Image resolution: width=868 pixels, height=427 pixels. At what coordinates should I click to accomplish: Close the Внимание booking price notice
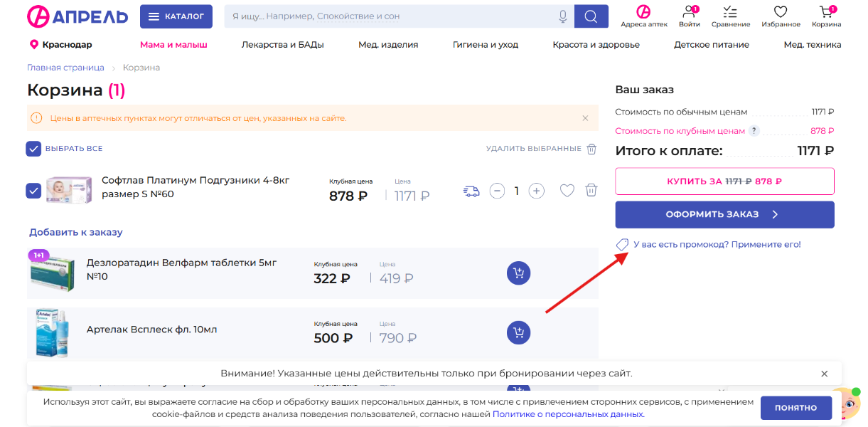click(825, 374)
